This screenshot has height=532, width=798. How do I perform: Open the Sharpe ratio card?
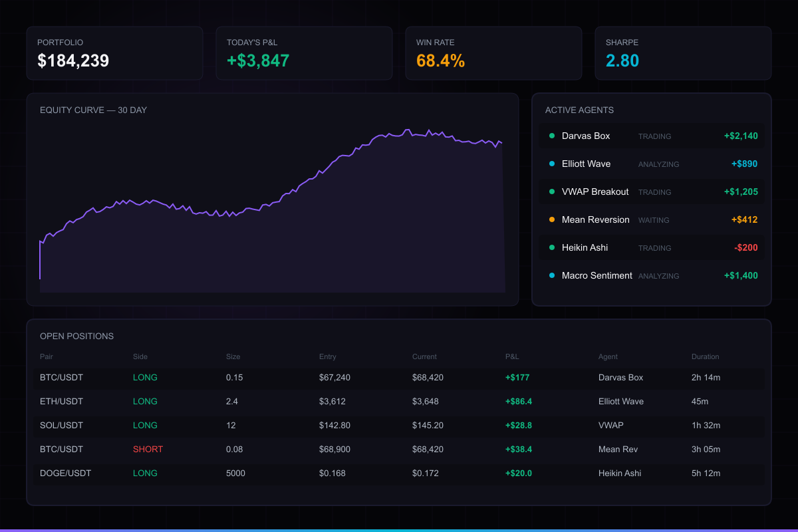(x=683, y=53)
